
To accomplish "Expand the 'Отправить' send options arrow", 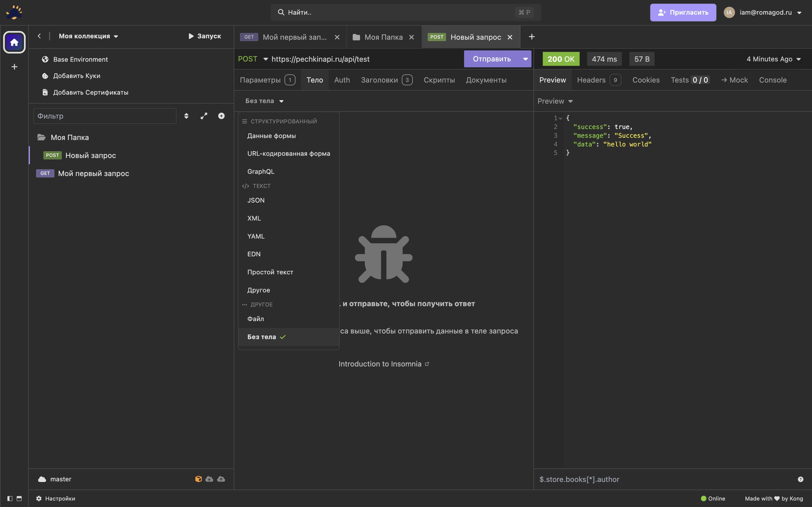I will (x=525, y=59).
